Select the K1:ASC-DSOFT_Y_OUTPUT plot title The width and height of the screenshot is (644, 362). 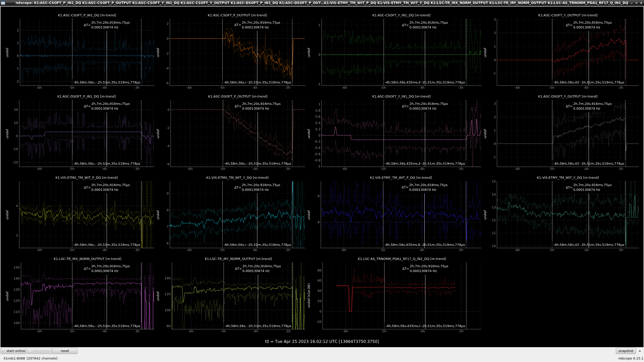[x=568, y=96]
